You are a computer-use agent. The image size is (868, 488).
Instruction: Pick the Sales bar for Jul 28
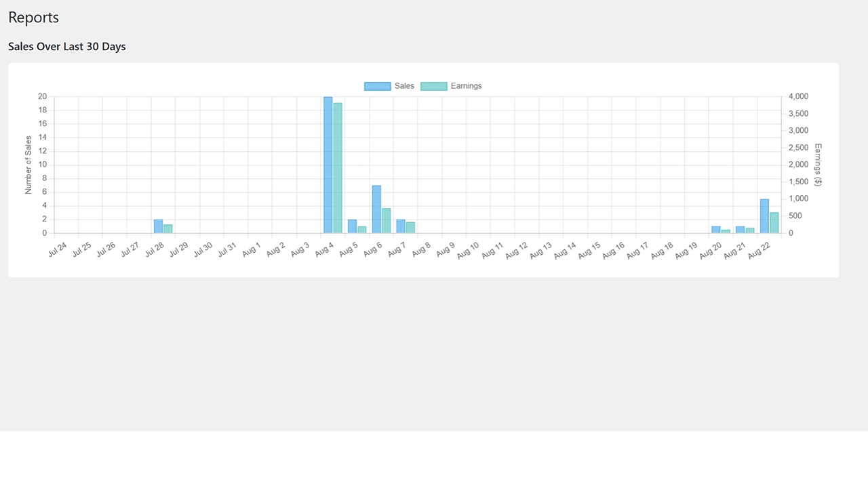(x=158, y=226)
